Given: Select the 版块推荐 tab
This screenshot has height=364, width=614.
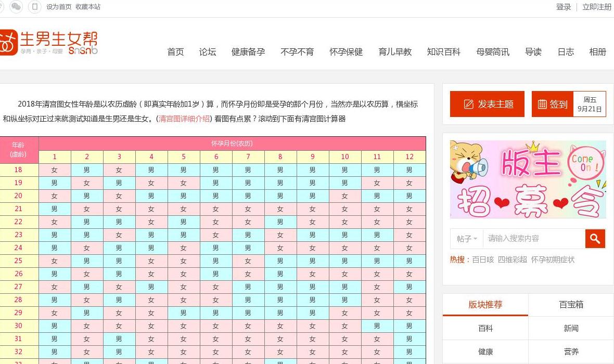Looking at the screenshot, I should [485, 305].
